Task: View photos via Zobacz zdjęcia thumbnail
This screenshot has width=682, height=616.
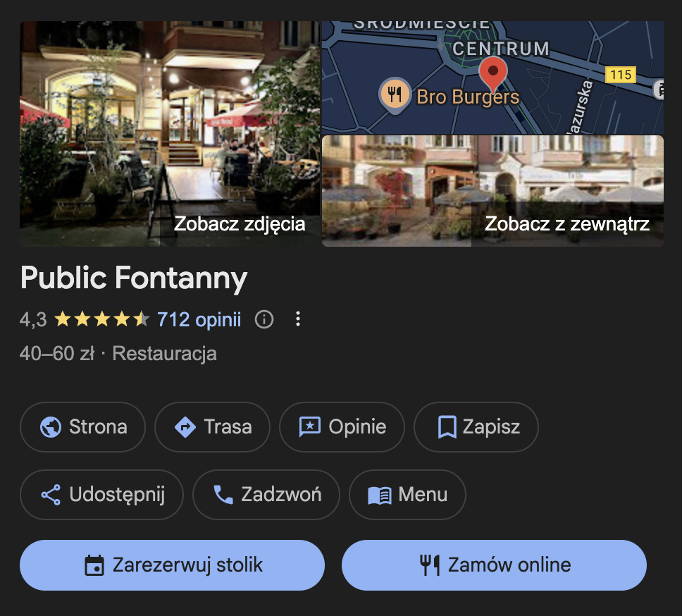Action: [170, 133]
